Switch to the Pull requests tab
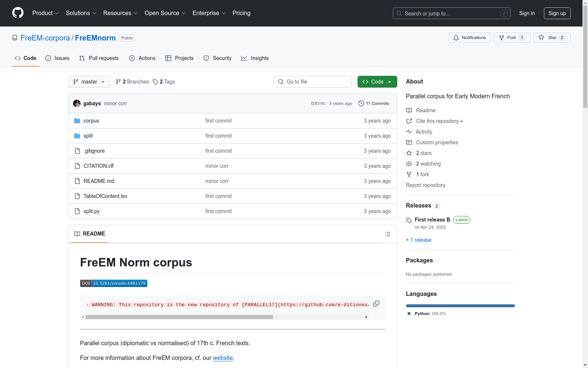The height and width of the screenshot is (368, 588). point(99,58)
